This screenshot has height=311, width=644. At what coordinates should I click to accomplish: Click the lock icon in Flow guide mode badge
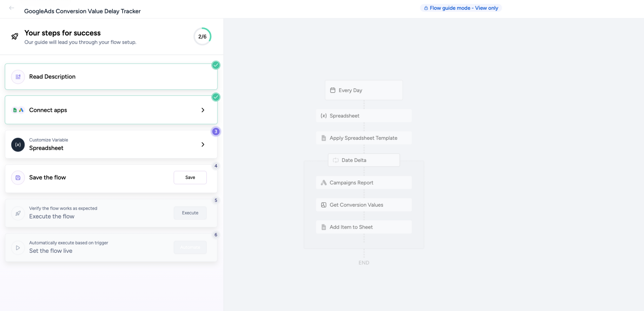[426, 8]
